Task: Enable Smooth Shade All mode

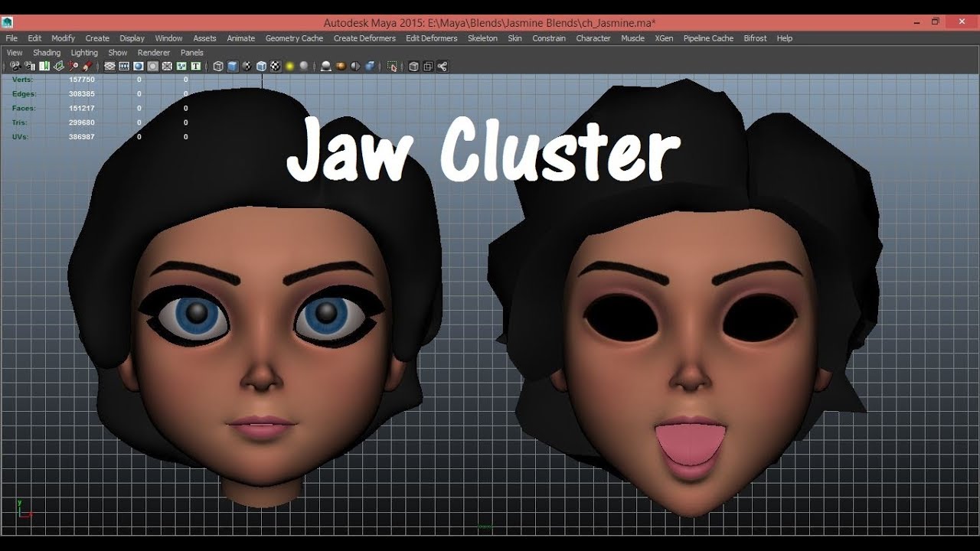Action: click(x=233, y=67)
